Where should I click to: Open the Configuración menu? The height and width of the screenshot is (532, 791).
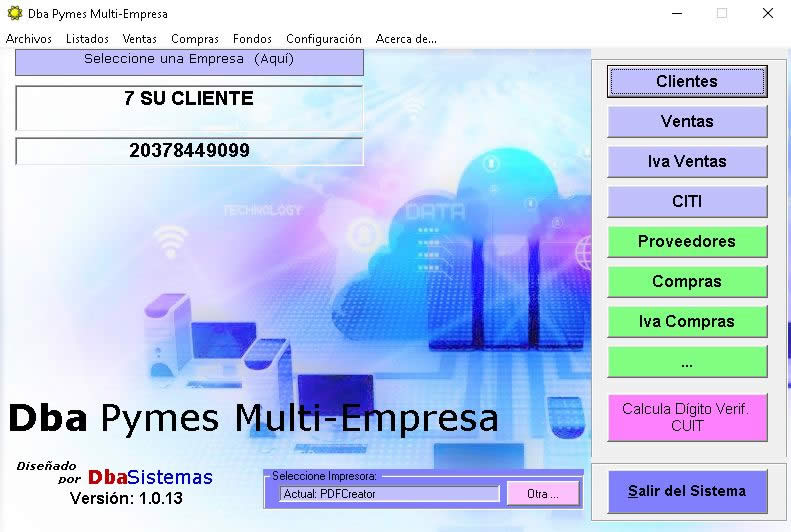tap(324, 39)
